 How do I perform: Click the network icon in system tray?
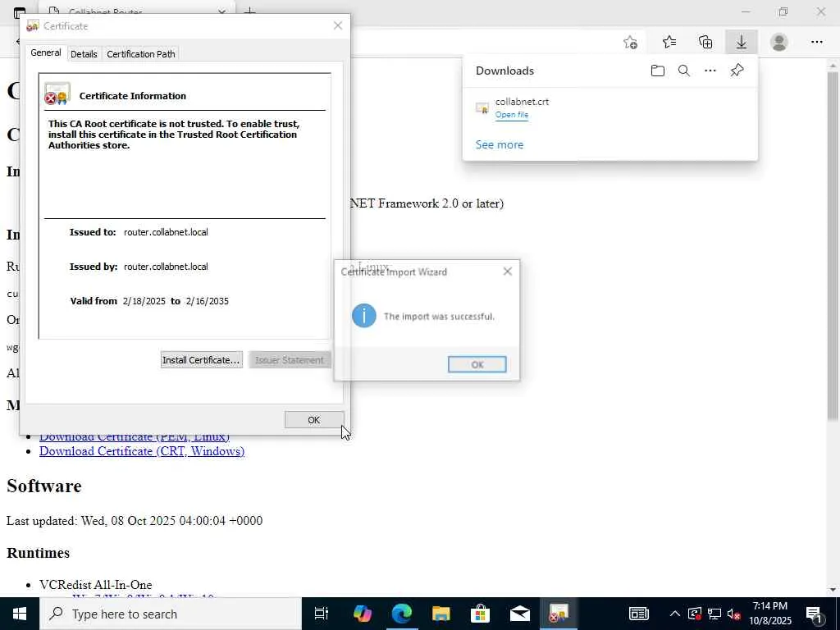[714, 614]
